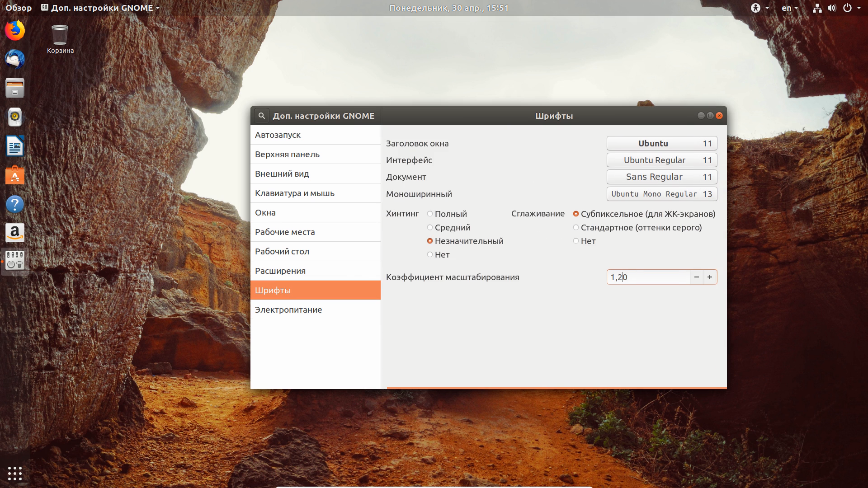This screenshot has height=488, width=868.
Task: Open search in GNOME Tweaks header
Action: (x=261, y=116)
